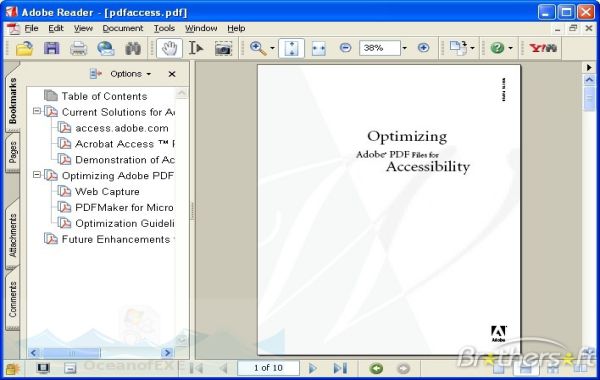
Task: Open the Help dropdown arrow
Action: click(x=510, y=48)
